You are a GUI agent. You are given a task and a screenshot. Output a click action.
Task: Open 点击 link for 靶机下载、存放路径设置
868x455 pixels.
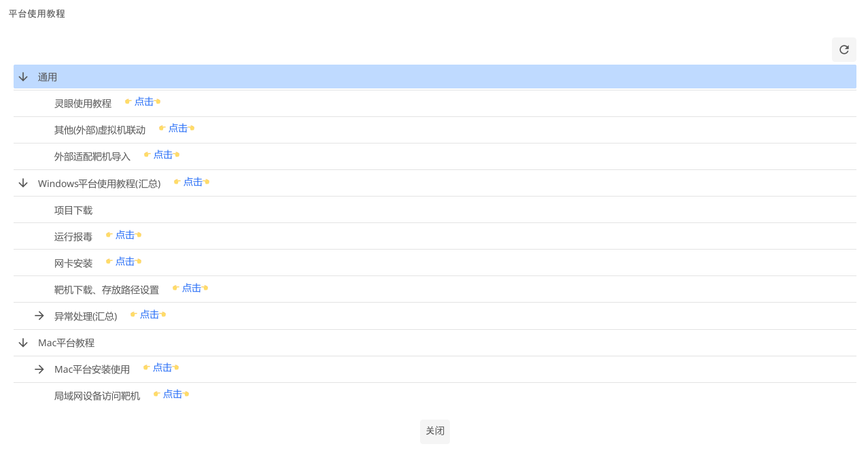click(191, 288)
